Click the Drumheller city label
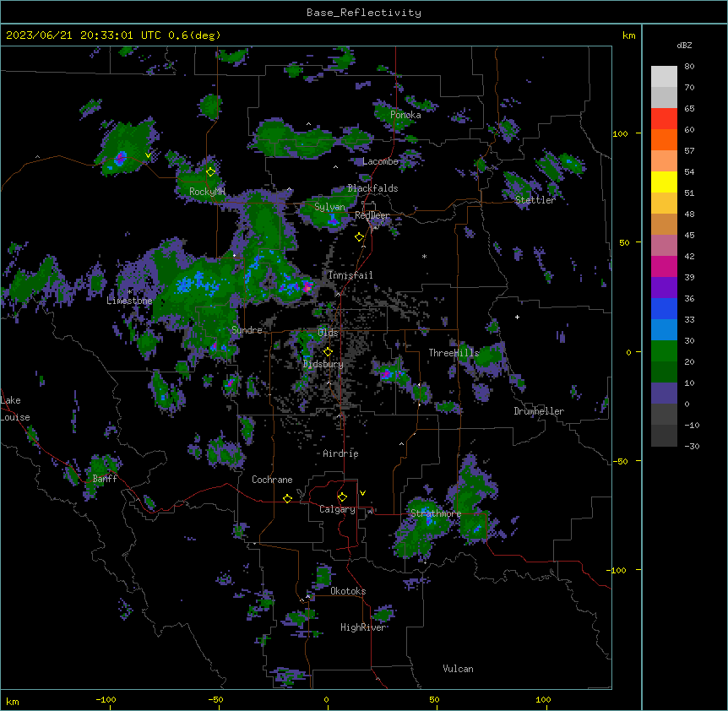This screenshot has width=728, height=711. [539, 411]
